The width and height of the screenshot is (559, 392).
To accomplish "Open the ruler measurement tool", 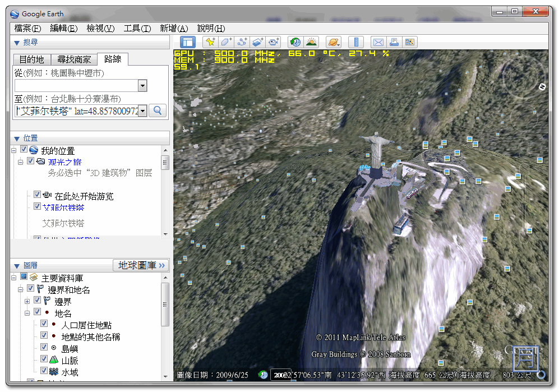I will [x=356, y=42].
